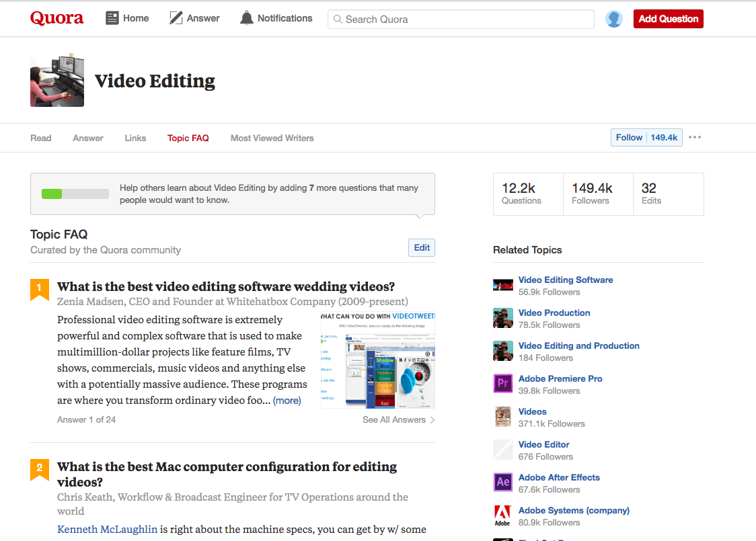
Task: Focus the Search Quora input field
Action: (x=461, y=19)
